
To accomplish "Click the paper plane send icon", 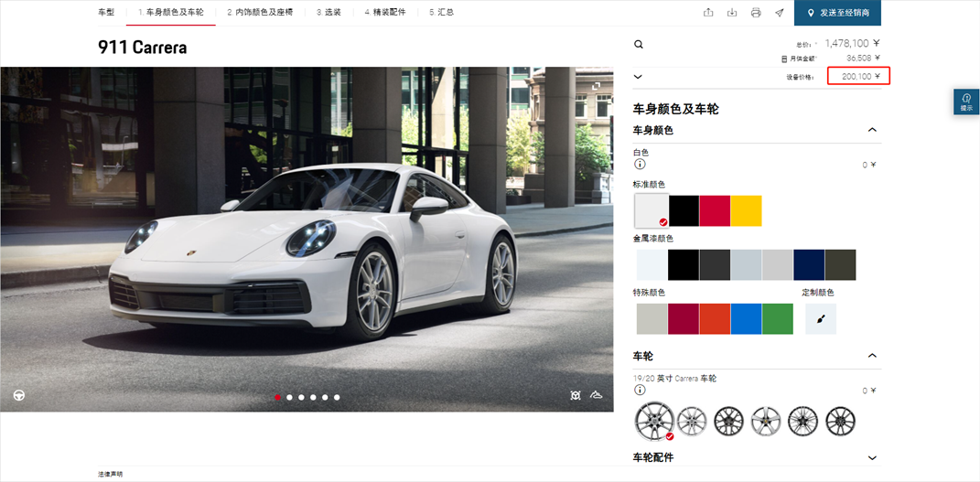I will 780,13.
